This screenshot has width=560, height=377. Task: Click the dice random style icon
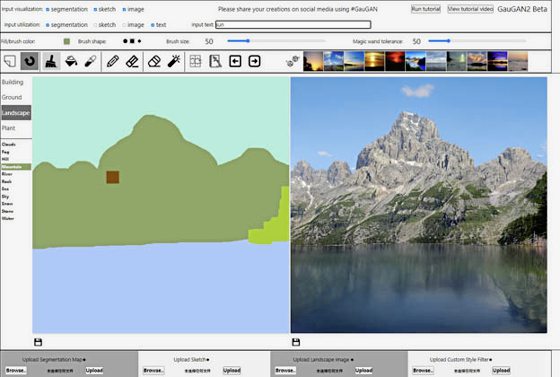tap(292, 61)
